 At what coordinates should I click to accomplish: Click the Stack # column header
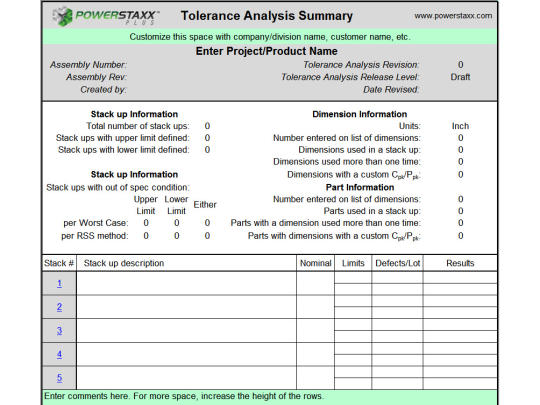click(x=59, y=263)
